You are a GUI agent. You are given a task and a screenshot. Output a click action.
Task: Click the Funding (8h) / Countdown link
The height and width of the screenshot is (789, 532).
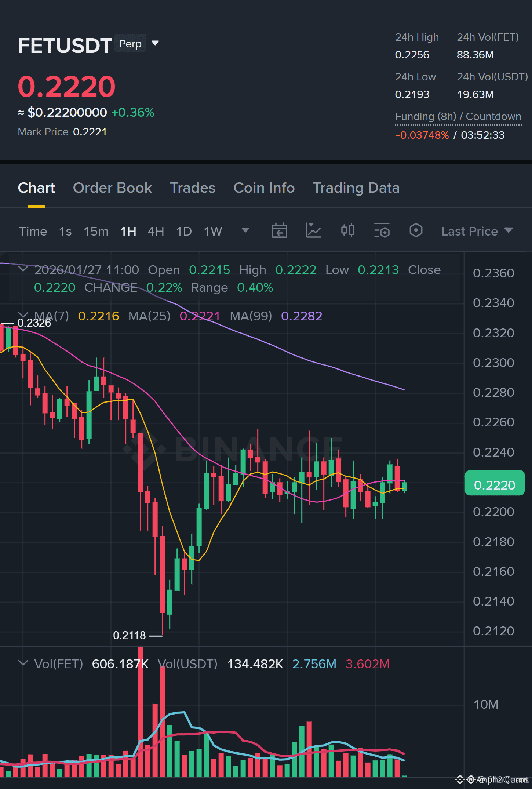(x=458, y=116)
